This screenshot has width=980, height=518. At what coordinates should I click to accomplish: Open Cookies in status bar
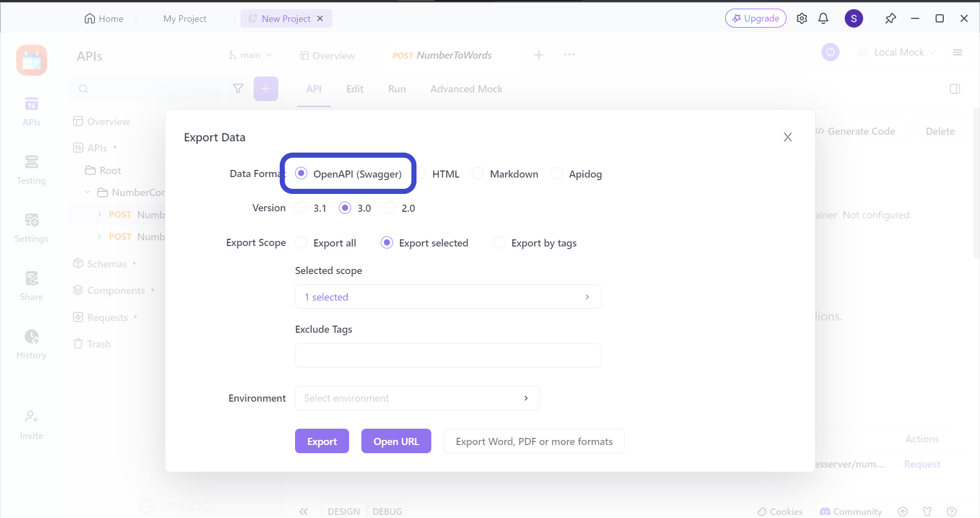[780, 511]
